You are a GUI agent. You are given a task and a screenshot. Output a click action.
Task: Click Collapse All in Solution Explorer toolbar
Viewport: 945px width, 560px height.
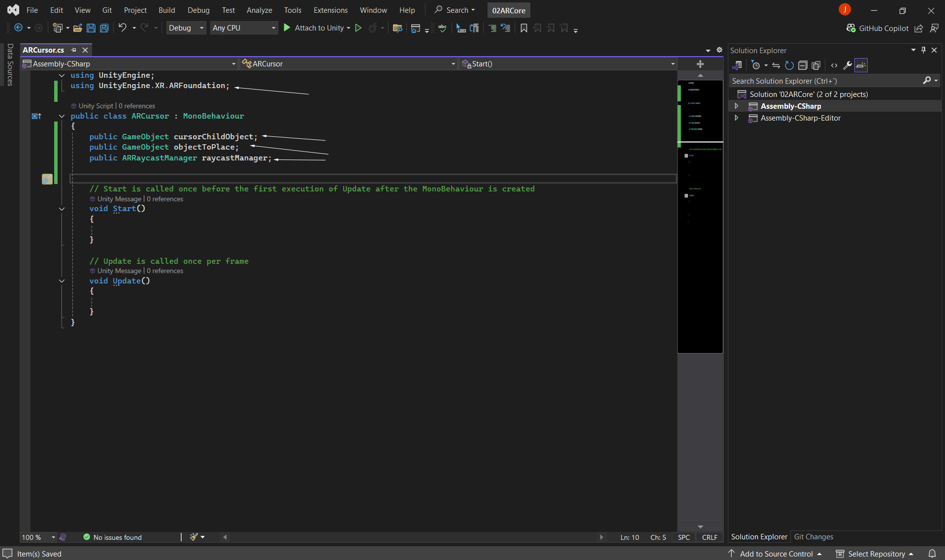pyautogui.click(x=803, y=65)
